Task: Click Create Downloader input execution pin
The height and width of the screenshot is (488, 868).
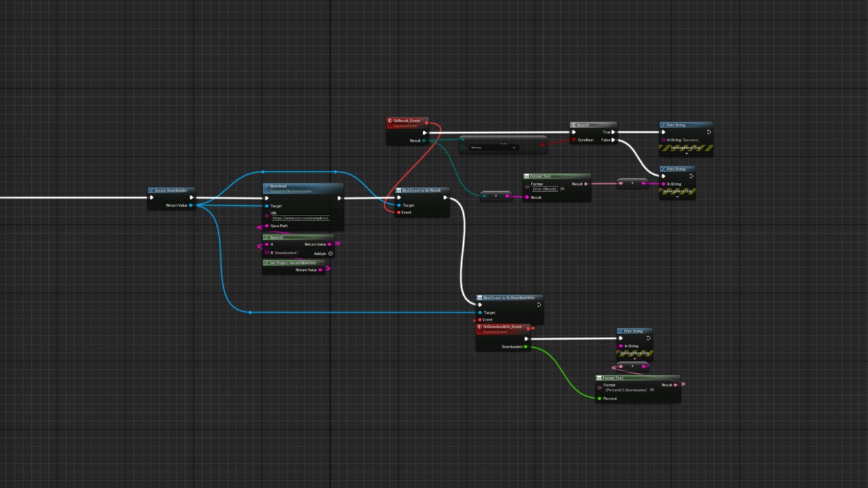Action: click(x=152, y=198)
